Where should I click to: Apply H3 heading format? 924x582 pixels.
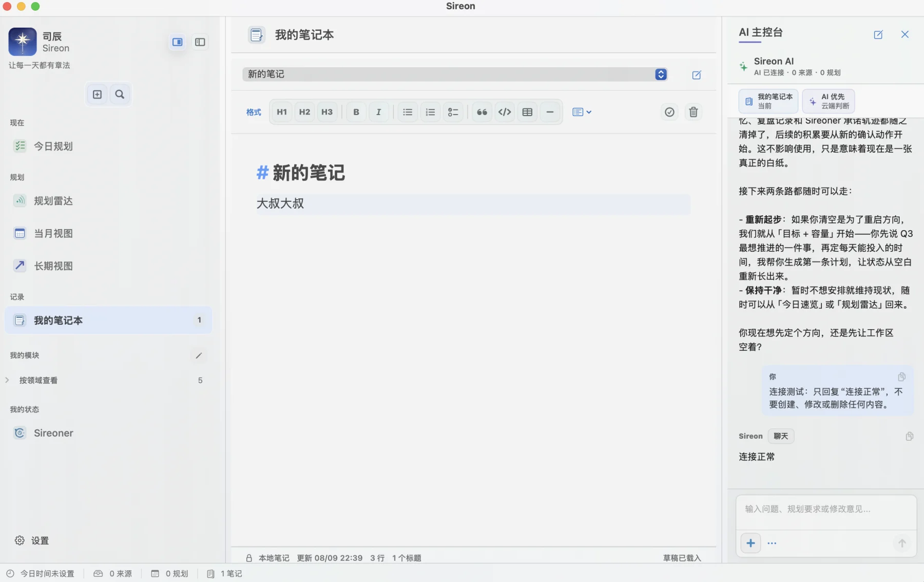pyautogui.click(x=327, y=112)
